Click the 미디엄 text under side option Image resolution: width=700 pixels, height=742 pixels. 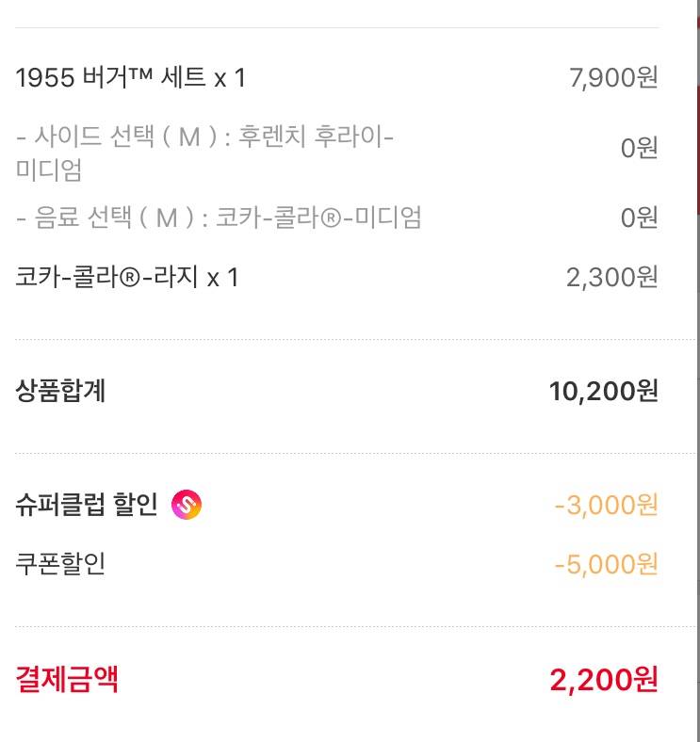[49, 169]
